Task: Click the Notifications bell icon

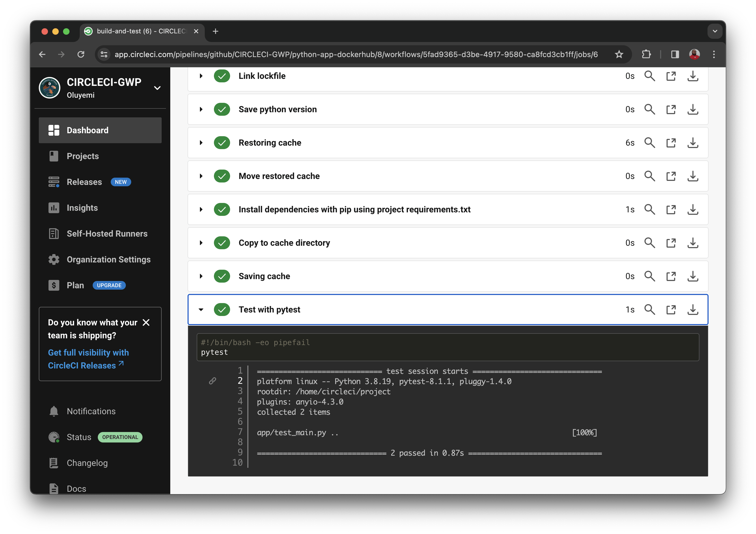Action: point(54,411)
